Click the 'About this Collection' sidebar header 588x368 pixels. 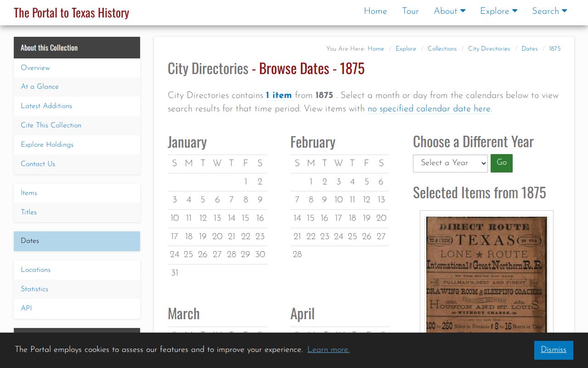[x=77, y=48]
